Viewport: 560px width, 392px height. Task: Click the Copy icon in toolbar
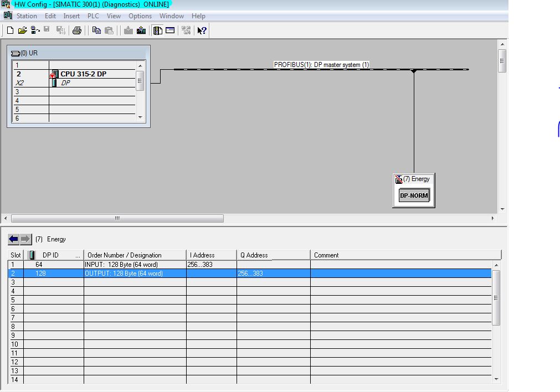(96, 30)
